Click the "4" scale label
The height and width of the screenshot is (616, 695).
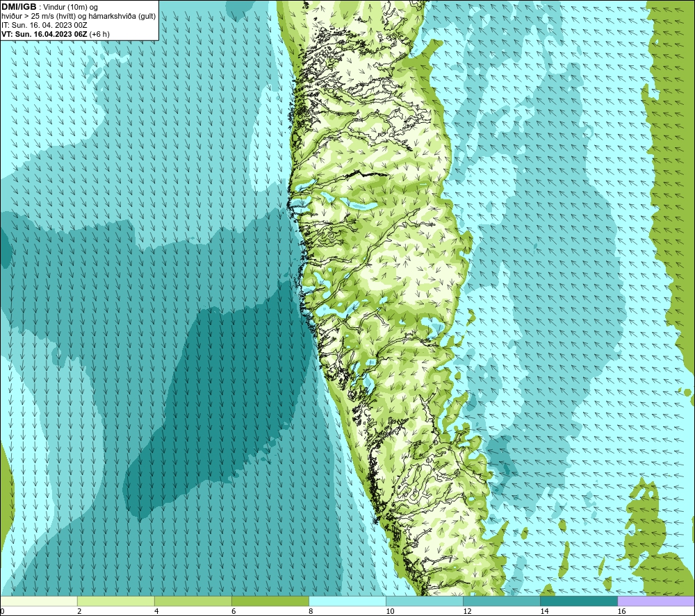click(156, 611)
